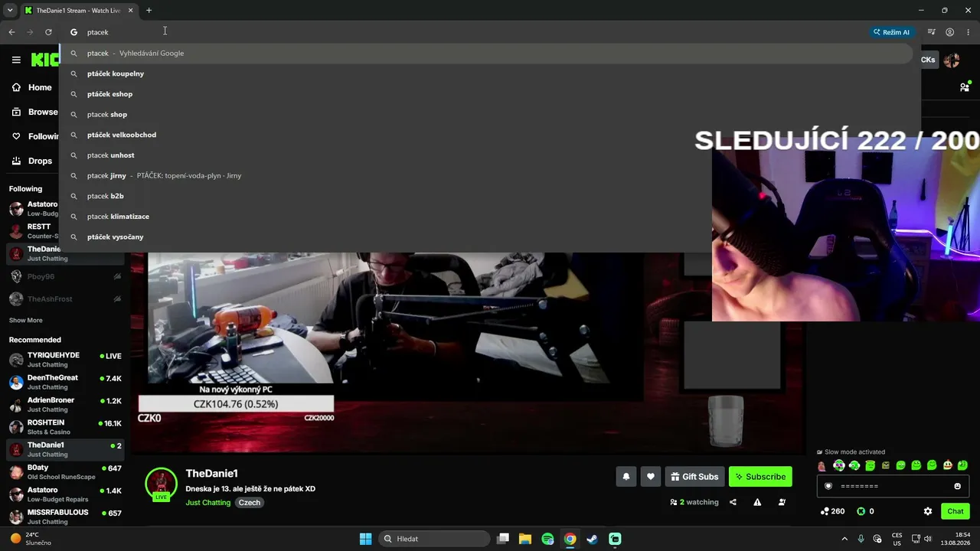Open File Explorer from the taskbar

click(x=525, y=539)
